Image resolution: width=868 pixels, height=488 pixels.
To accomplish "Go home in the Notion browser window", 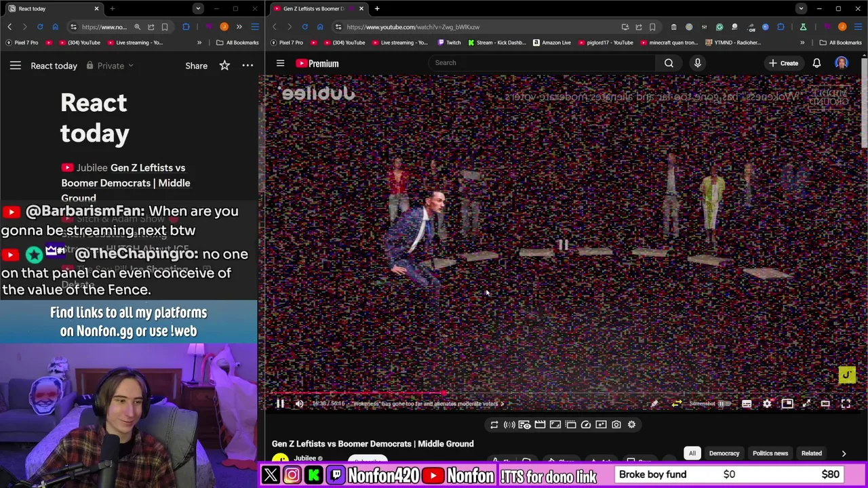I will coord(55,27).
